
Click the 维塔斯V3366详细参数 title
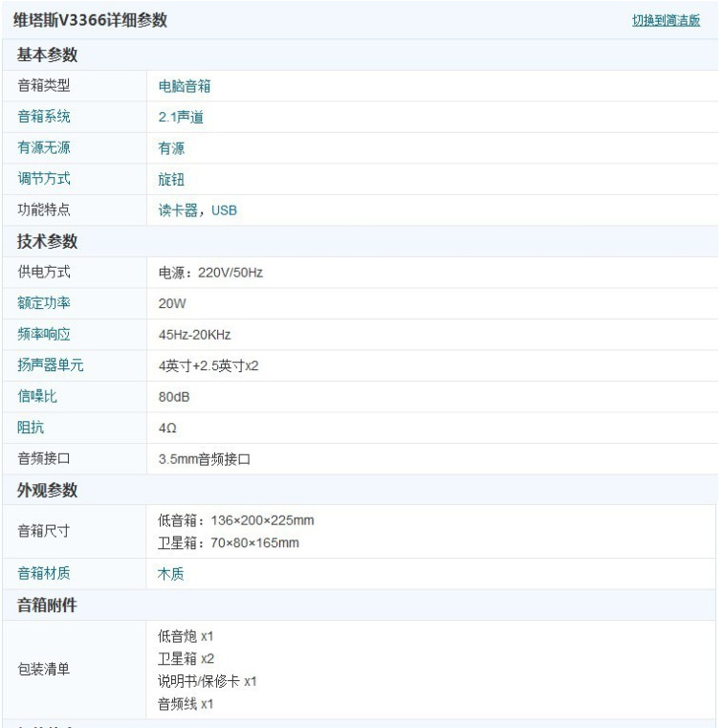tap(90, 20)
